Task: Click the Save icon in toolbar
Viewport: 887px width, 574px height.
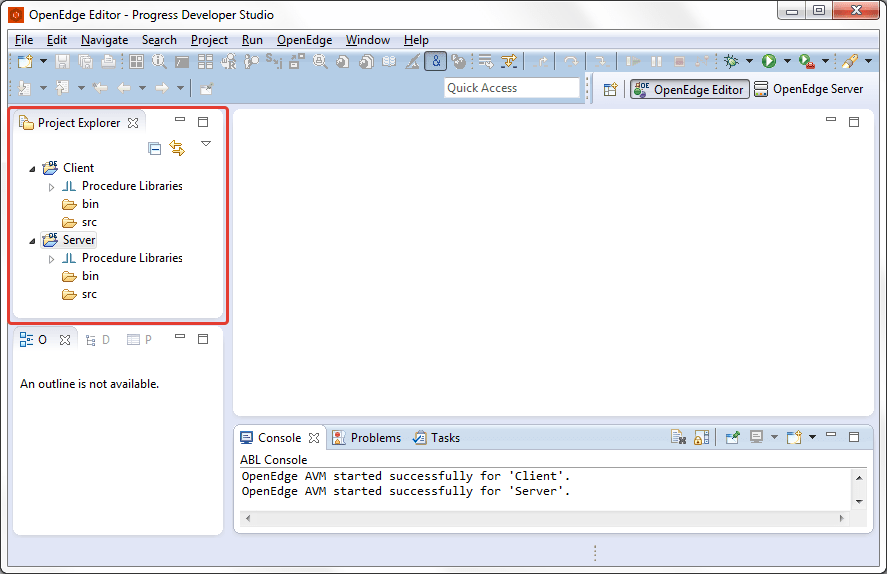Action: [62, 61]
